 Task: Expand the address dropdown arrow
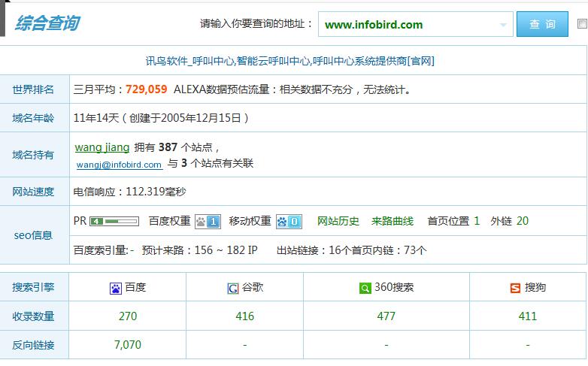pyautogui.click(x=503, y=25)
